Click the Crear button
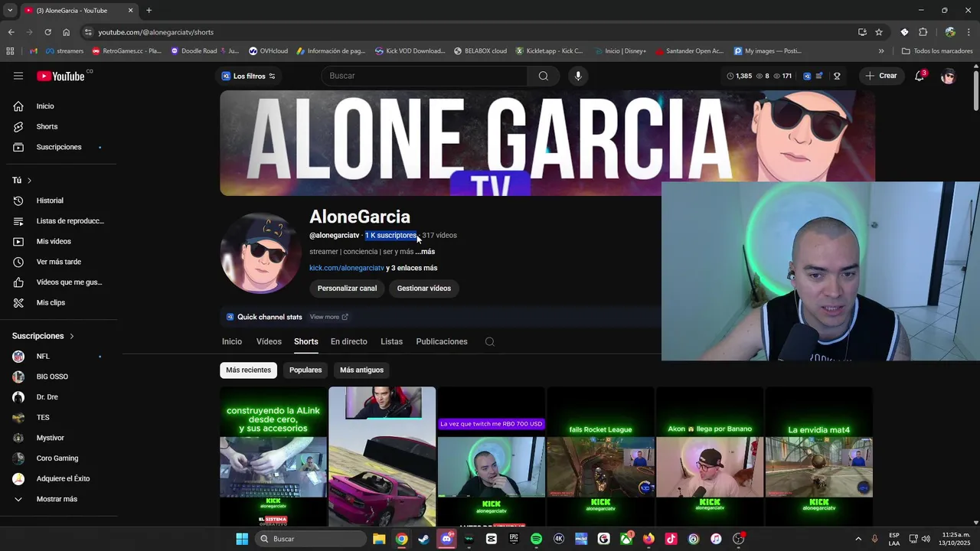Viewport: 980px width, 551px height. pyautogui.click(x=881, y=76)
